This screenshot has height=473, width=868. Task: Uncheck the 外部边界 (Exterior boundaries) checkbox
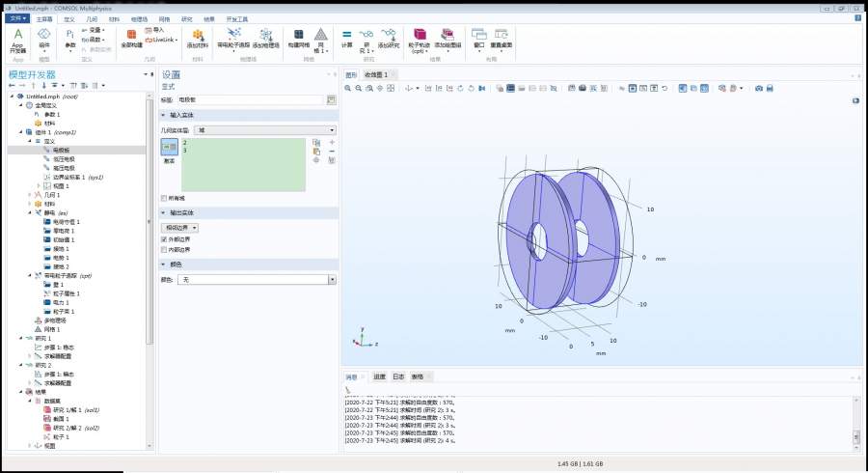[164, 238]
